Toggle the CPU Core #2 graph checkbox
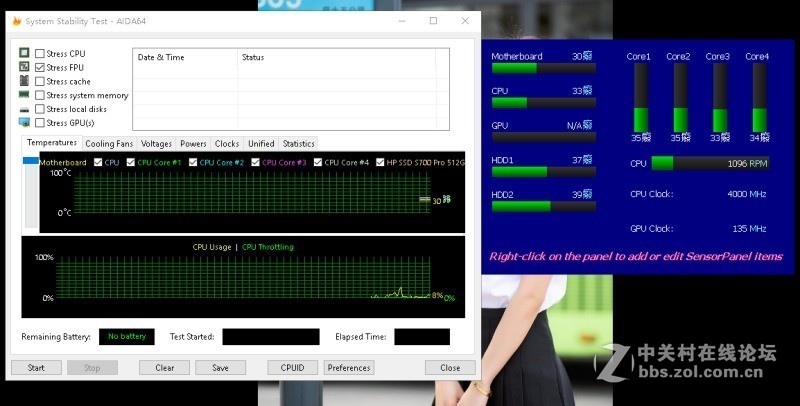 click(193, 162)
